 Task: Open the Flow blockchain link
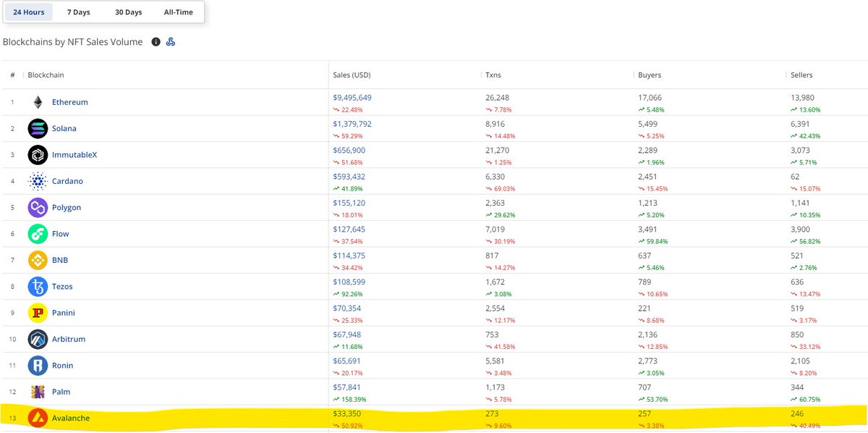click(61, 234)
